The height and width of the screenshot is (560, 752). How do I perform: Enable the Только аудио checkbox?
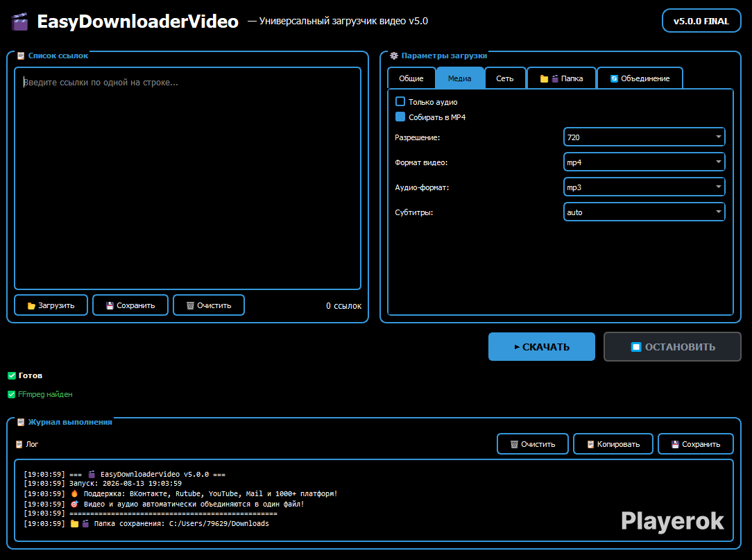[x=400, y=101]
